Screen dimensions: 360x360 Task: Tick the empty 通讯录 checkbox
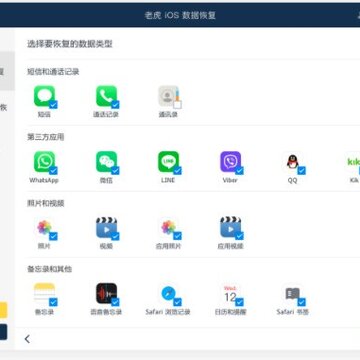click(x=177, y=105)
